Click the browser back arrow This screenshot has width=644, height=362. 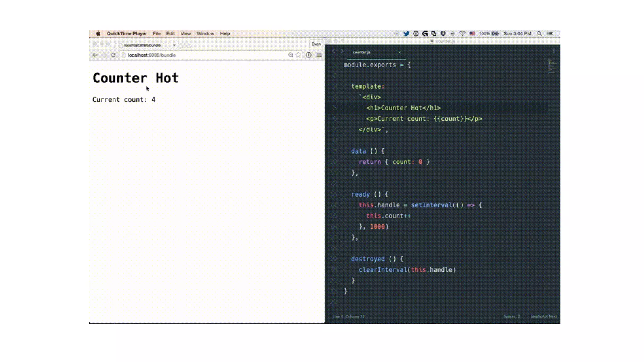pos(95,55)
